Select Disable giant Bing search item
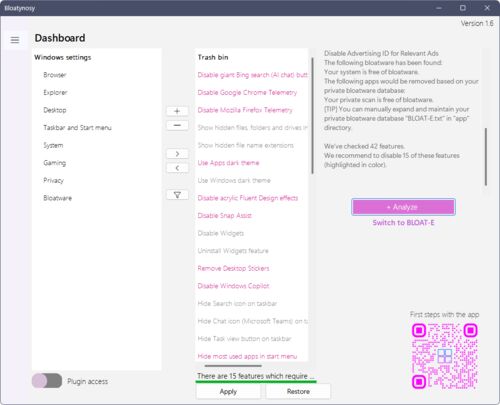The image size is (500, 405). [252, 75]
